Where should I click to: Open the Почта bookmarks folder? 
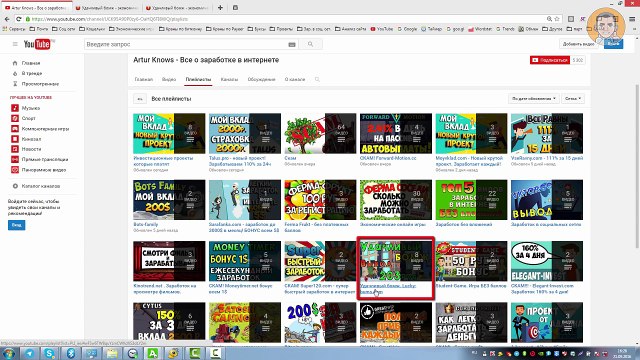pyautogui.click(x=39, y=29)
